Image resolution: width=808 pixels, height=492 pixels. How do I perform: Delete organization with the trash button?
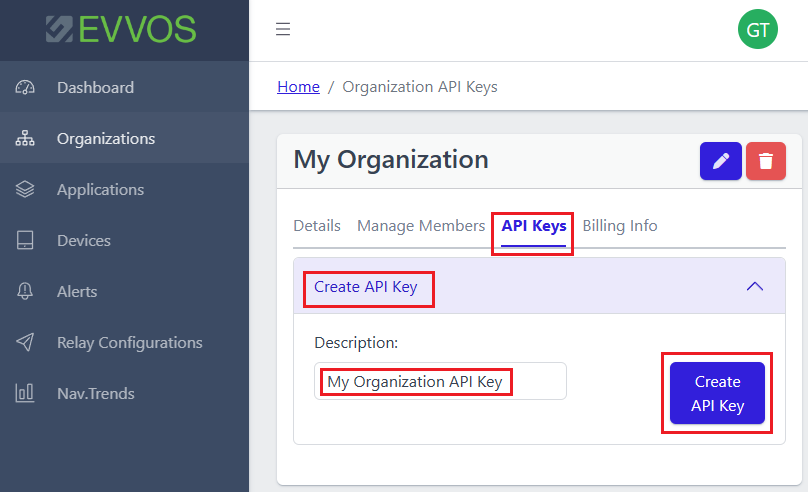pos(766,161)
